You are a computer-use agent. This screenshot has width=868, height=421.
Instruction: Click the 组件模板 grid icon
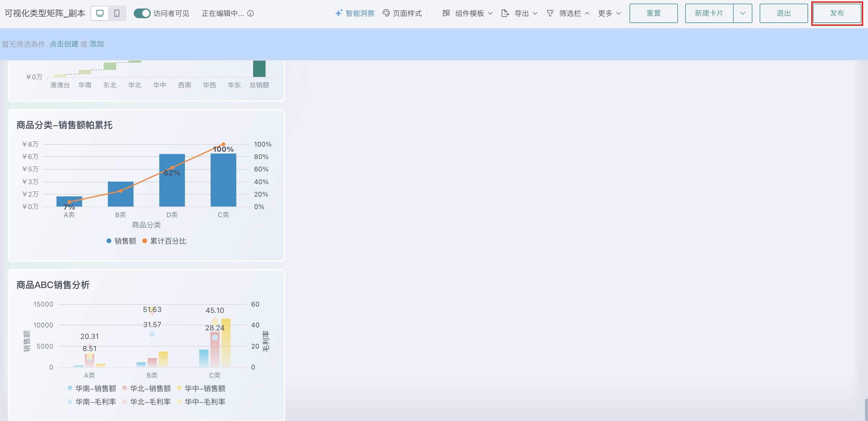(x=446, y=13)
